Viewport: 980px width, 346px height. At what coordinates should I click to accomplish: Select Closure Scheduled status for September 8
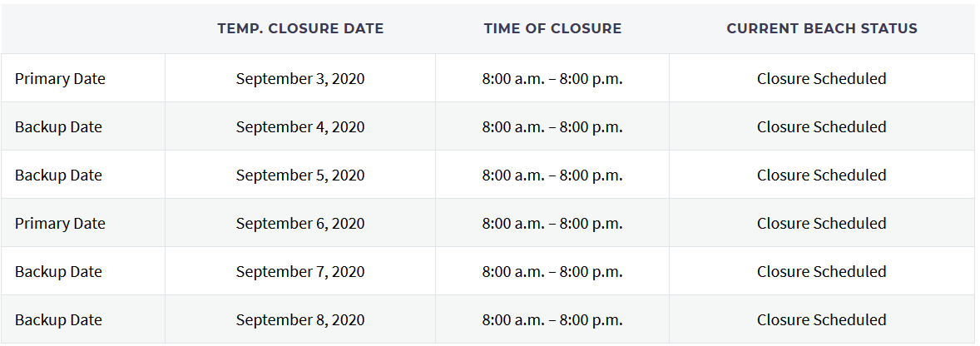[822, 320]
